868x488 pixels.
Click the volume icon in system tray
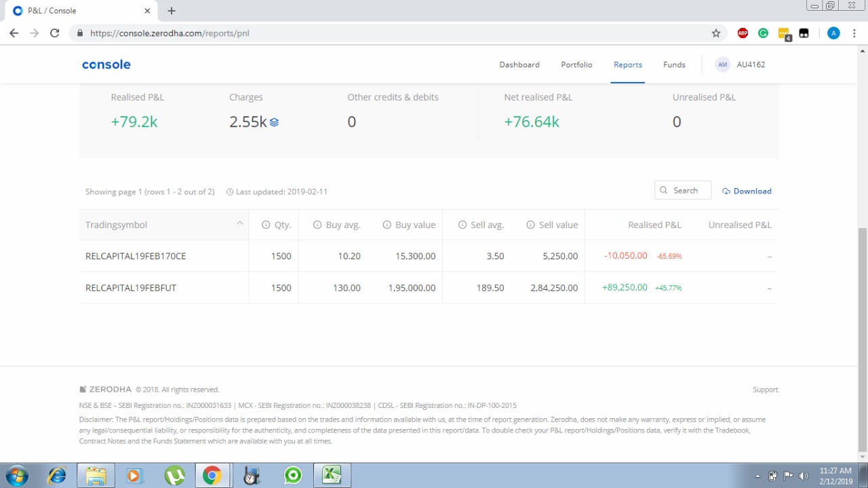pos(804,476)
